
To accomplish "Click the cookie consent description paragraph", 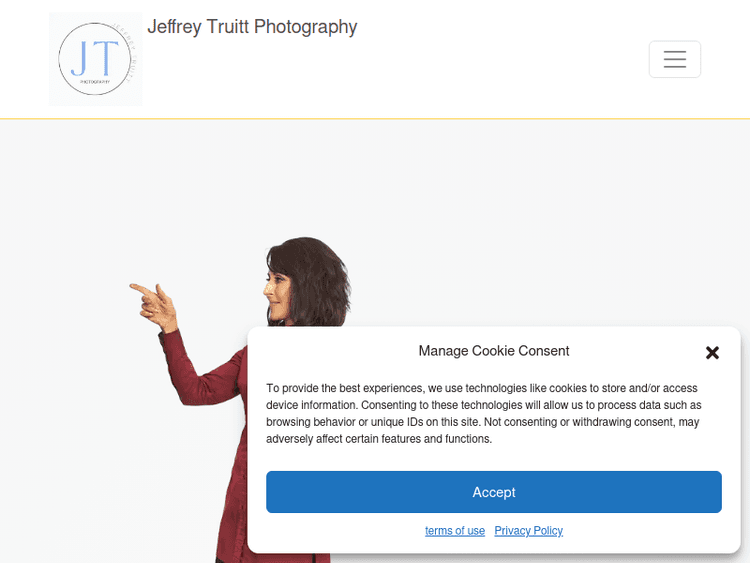I will click(x=484, y=413).
